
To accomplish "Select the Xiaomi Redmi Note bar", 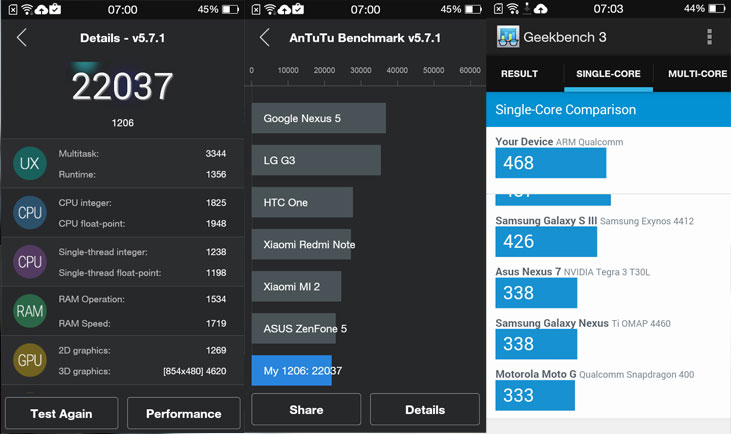I will pos(302,244).
